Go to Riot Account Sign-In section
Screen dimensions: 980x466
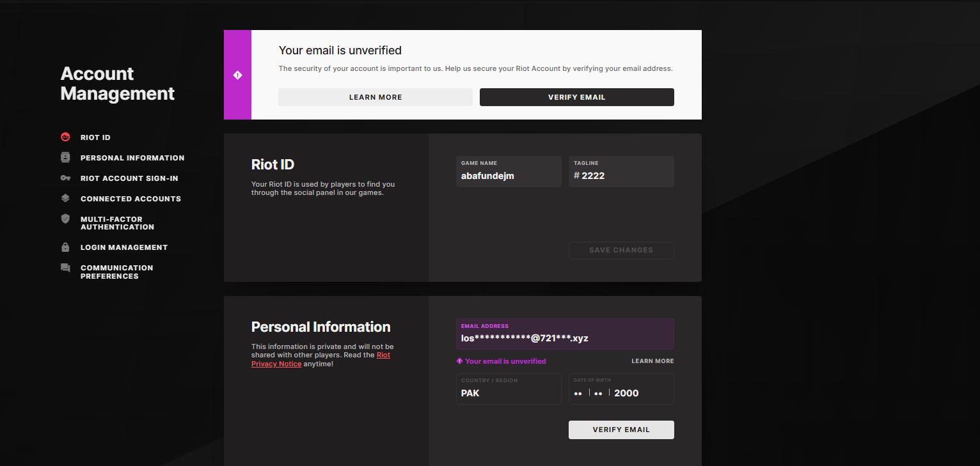coord(129,178)
